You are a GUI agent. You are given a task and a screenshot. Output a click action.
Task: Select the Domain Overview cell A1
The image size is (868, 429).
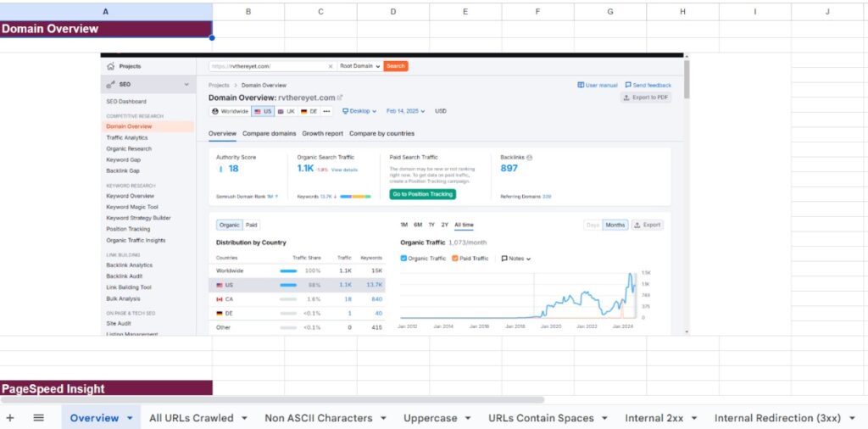pyautogui.click(x=105, y=29)
